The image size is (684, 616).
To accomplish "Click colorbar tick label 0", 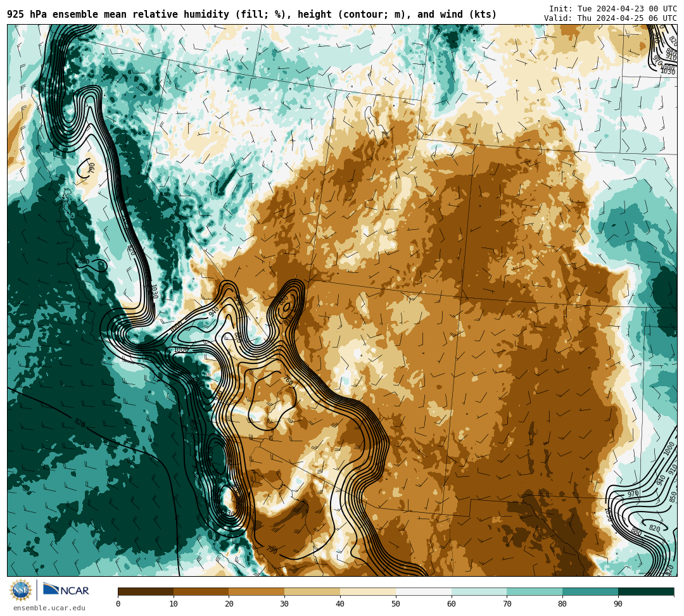I will tap(118, 604).
